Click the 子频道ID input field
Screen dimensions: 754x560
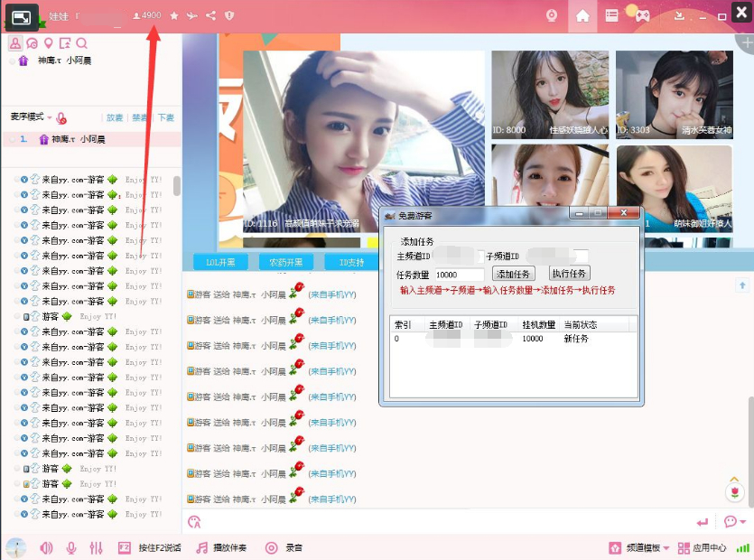(555, 256)
